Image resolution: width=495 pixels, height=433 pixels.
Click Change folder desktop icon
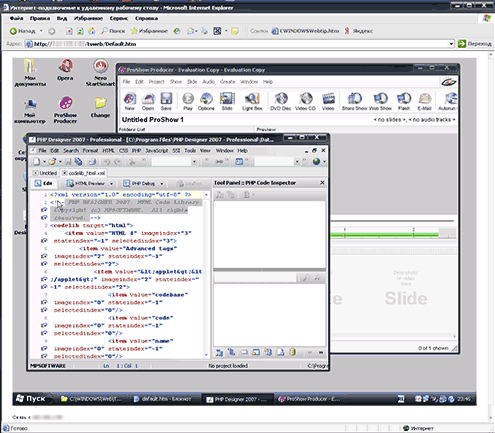[100, 107]
